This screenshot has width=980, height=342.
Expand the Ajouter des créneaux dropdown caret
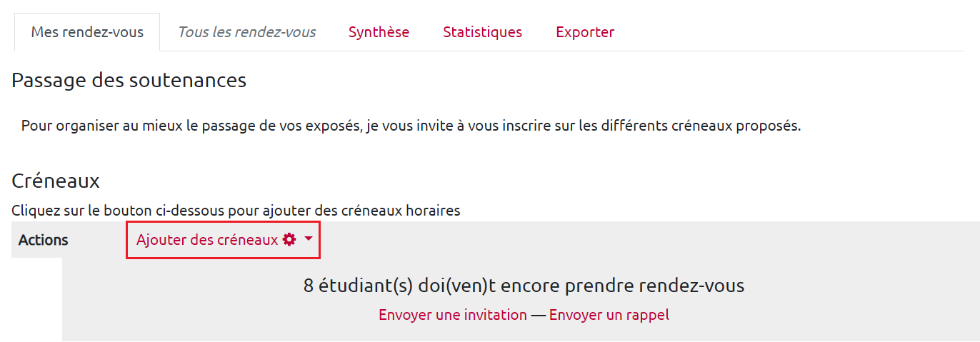(x=309, y=240)
